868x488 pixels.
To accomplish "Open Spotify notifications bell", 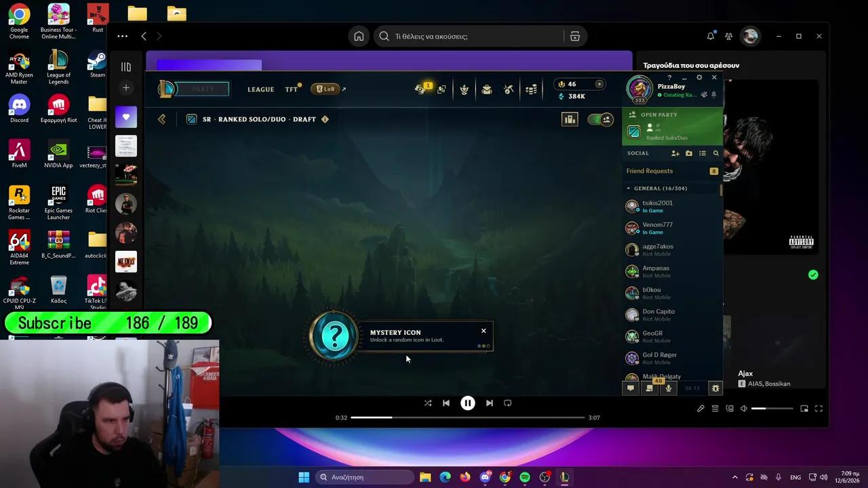I will coord(711,36).
